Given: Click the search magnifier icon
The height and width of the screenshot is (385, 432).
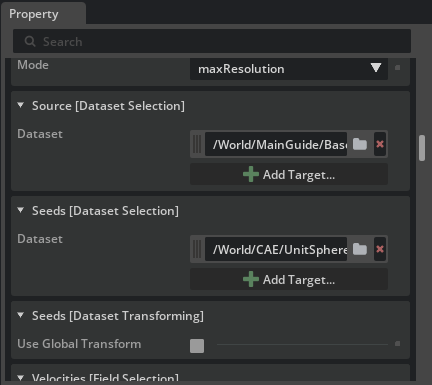Looking at the screenshot, I should 30,41.
